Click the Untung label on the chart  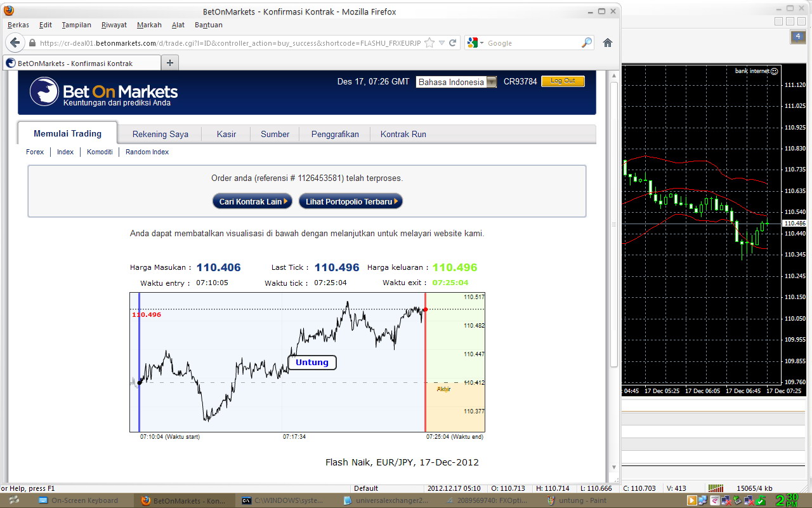tap(312, 362)
